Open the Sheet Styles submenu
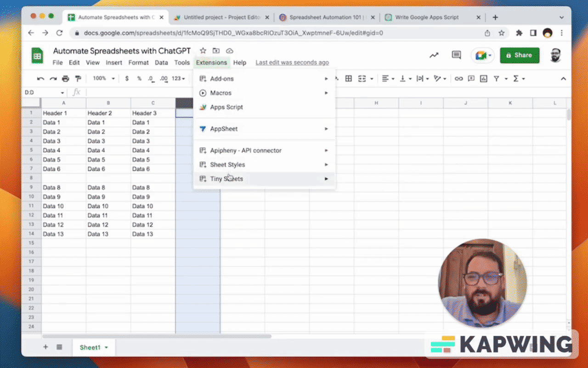The width and height of the screenshot is (588, 368). coord(264,165)
